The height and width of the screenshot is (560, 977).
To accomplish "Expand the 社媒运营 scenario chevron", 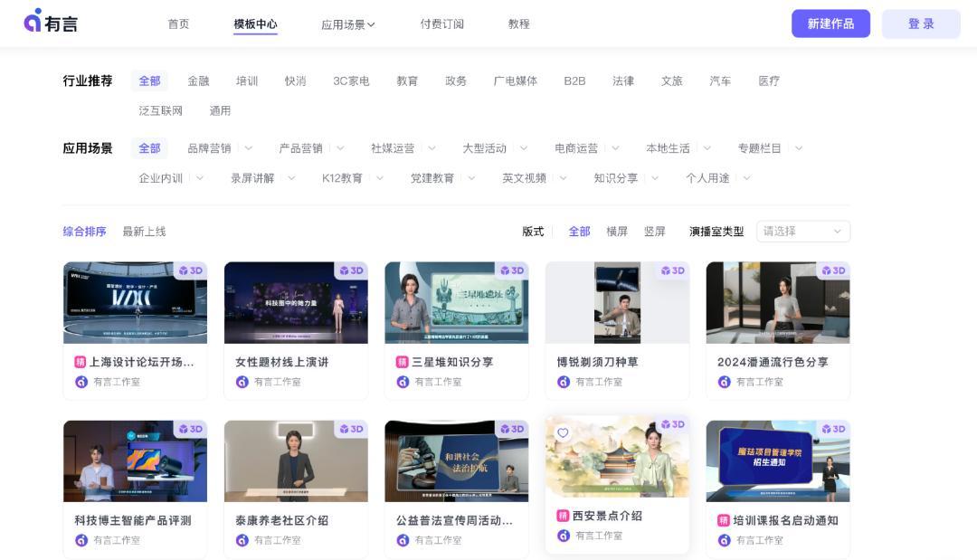I will coord(432,148).
